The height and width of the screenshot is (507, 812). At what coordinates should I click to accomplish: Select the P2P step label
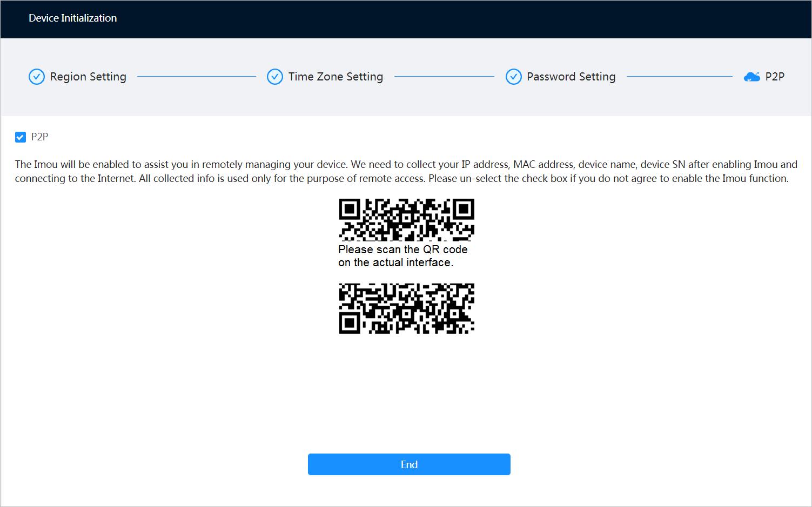click(775, 77)
